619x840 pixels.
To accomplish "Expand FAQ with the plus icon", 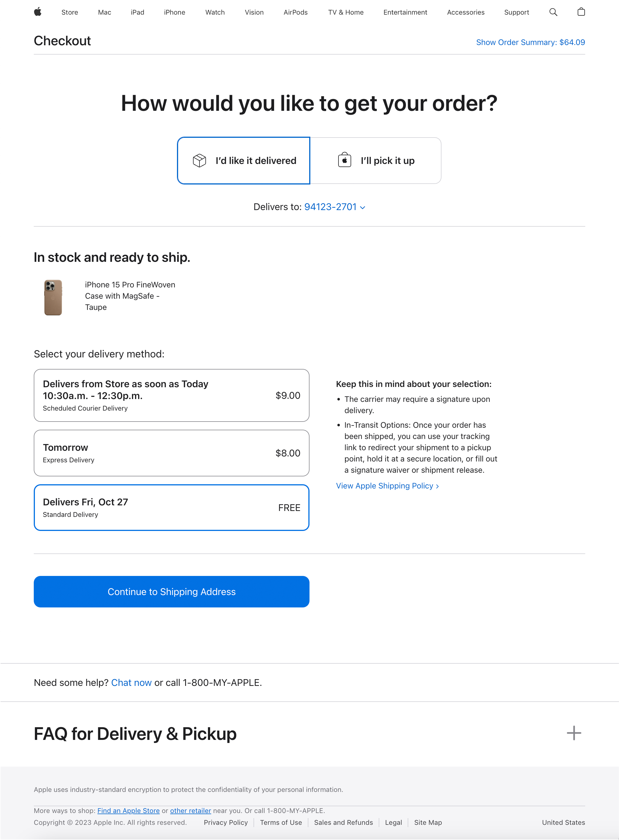I will click(x=573, y=733).
